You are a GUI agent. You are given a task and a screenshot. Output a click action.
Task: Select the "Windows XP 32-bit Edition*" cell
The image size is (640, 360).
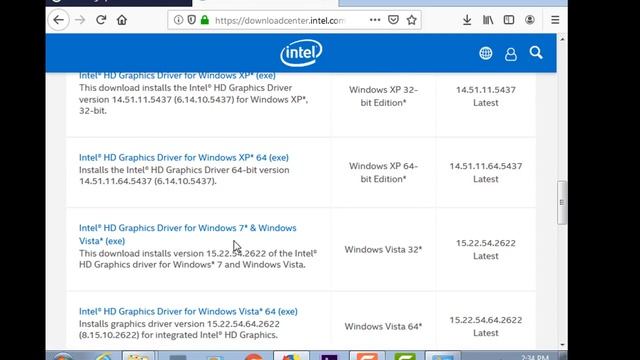383,96
